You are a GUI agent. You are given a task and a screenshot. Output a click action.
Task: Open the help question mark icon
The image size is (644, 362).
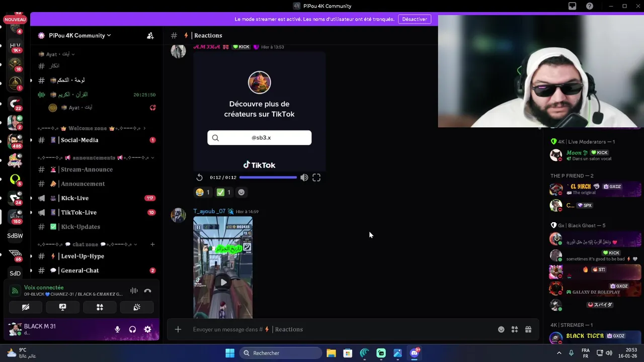(x=590, y=6)
